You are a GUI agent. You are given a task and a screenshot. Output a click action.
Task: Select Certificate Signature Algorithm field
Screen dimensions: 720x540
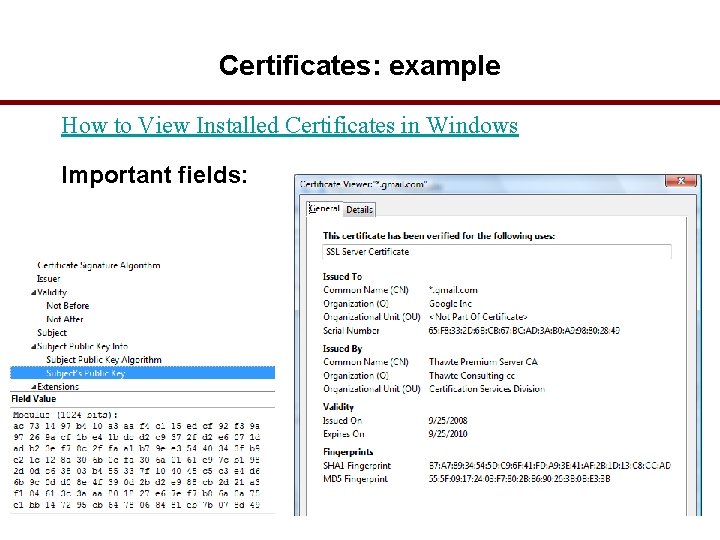click(x=99, y=265)
